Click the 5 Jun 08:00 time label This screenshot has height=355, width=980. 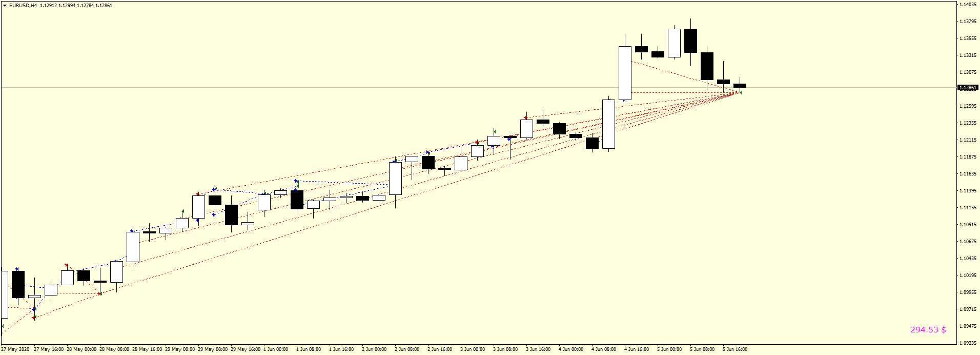click(702, 349)
